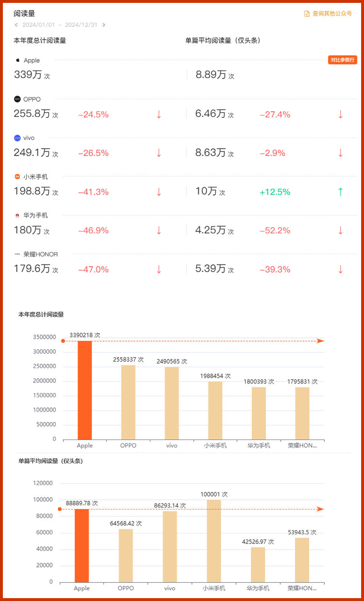
Task: Click the 小米手机 account avatar
Action: (18, 177)
